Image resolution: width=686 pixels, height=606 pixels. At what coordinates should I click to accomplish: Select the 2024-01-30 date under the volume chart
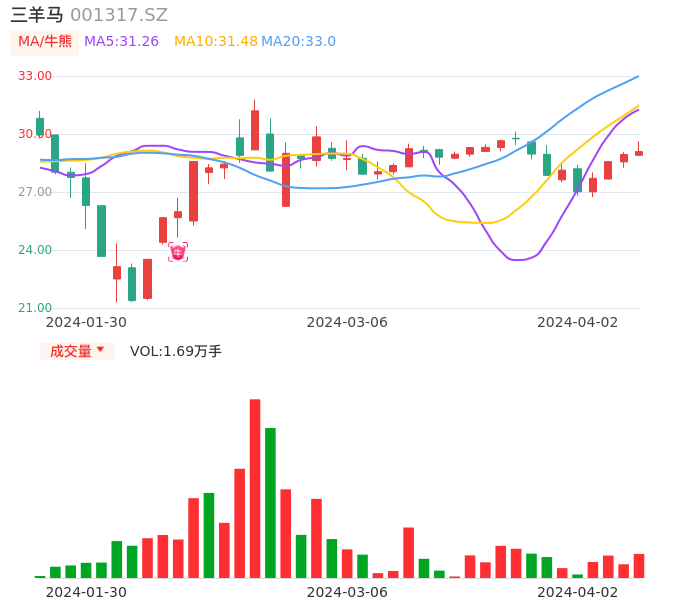point(86,592)
